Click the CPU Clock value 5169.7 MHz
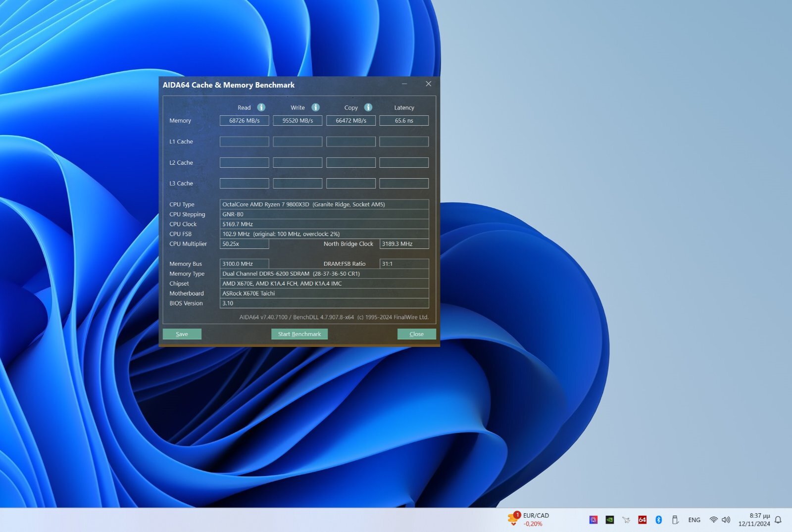The width and height of the screenshot is (792, 532). [x=324, y=224]
